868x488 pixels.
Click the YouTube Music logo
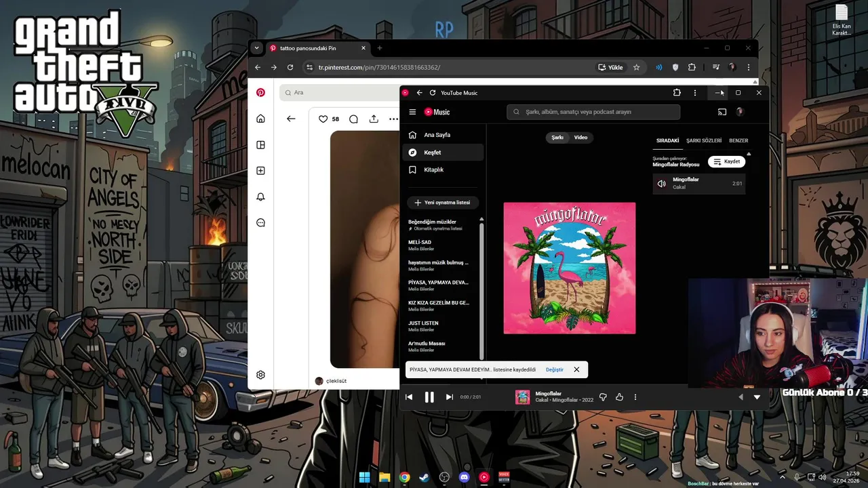[x=437, y=112]
